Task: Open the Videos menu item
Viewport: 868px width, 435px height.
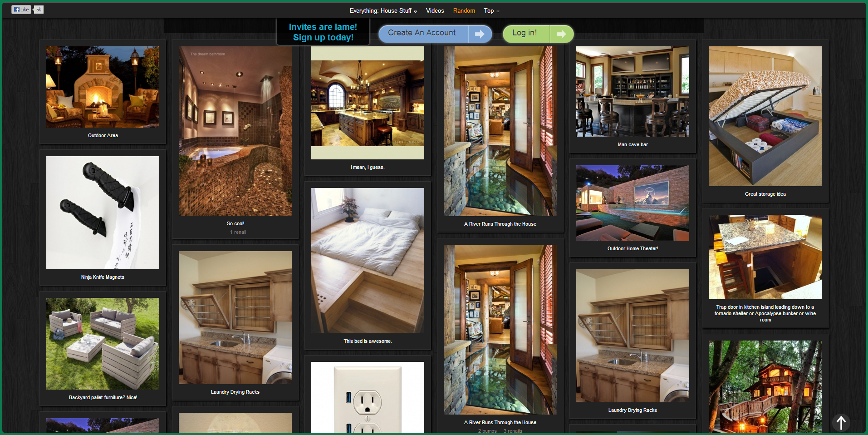Action: tap(435, 11)
